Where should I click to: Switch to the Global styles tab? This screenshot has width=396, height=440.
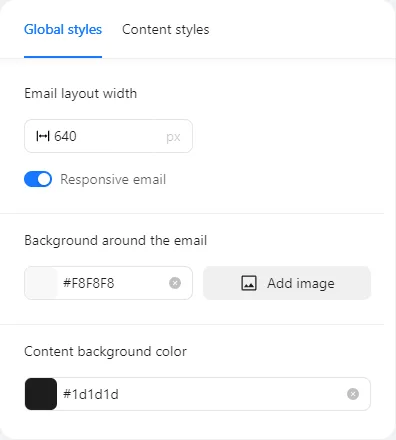coord(63,30)
